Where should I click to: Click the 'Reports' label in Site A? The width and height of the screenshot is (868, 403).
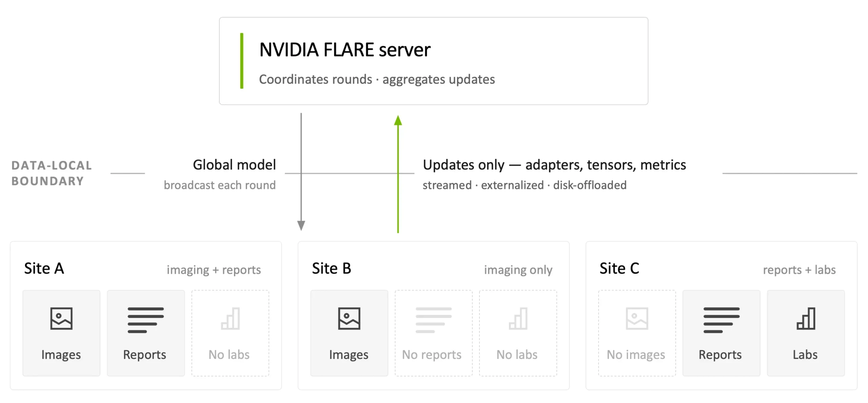pyautogui.click(x=144, y=355)
